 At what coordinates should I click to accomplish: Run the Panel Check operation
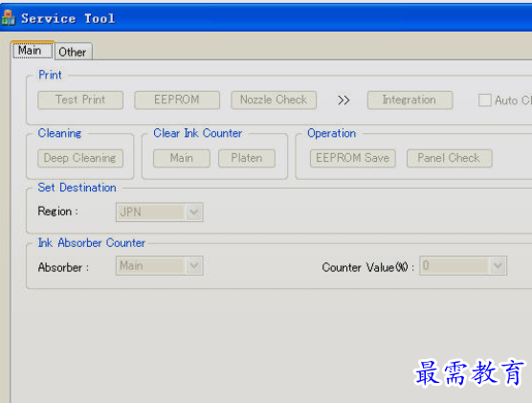[x=449, y=158]
